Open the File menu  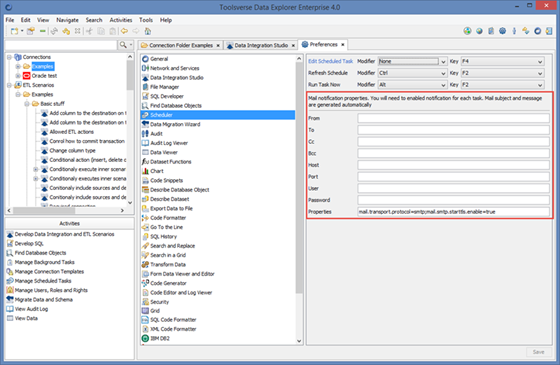tap(10, 20)
